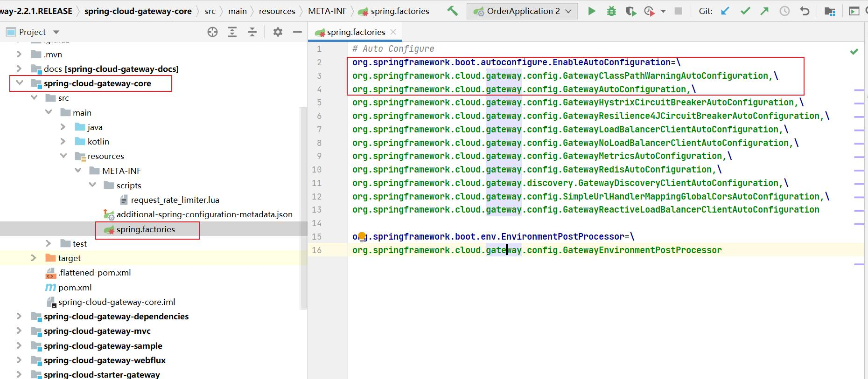The image size is (868, 379).
Task: Open the OrderApplication 2 run configuration dropdown
Action: [522, 11]
